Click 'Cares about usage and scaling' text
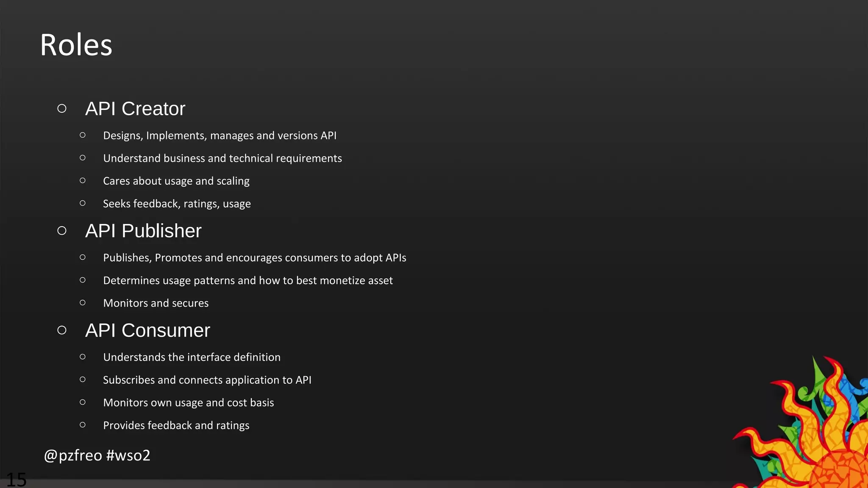The image size is (868, 488). (x=176, y=181)
